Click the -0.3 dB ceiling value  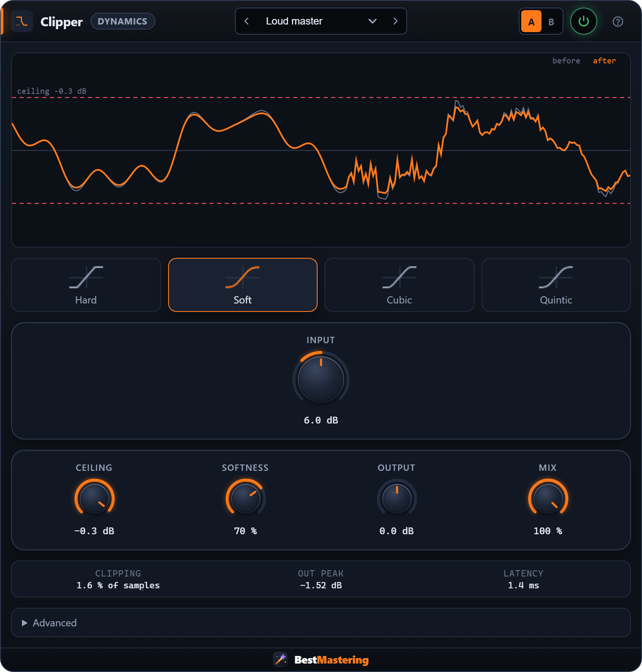[x=95, y=531]
